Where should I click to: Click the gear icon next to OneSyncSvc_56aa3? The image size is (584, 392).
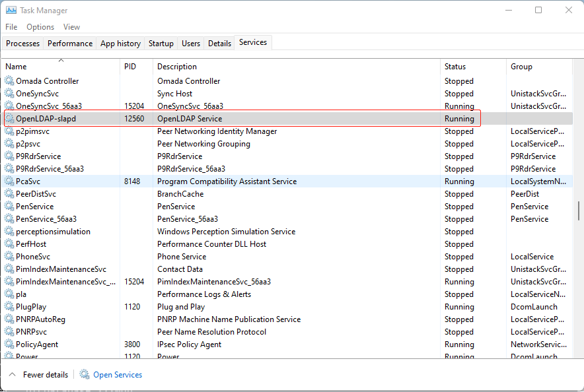(x=9, y=106)
